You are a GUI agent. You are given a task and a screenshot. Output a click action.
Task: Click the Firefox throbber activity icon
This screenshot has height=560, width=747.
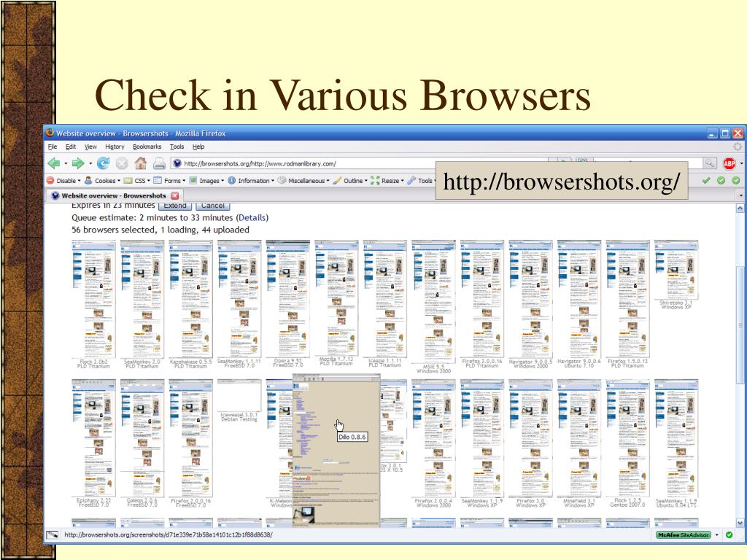737,147
